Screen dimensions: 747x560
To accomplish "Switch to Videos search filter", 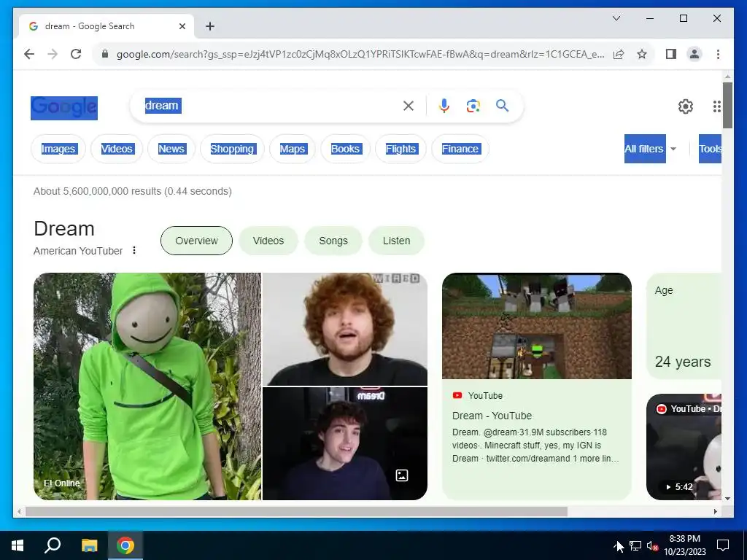I will (x=117, y=149).
